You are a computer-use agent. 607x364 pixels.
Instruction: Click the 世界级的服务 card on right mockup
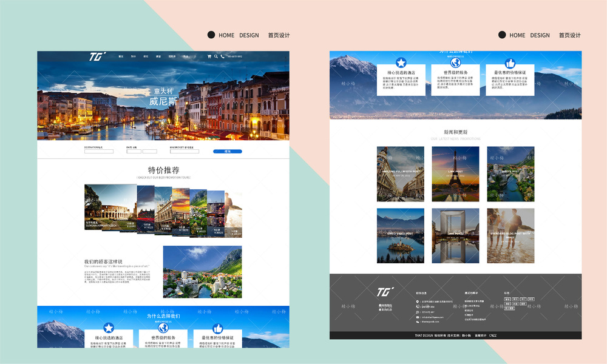pyautogui.click(x=456, y=80)
